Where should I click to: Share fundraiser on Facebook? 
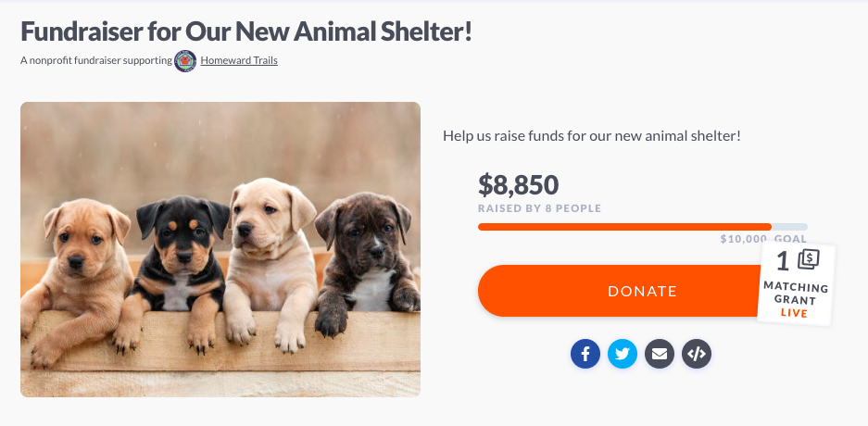[x=585, y=354]
